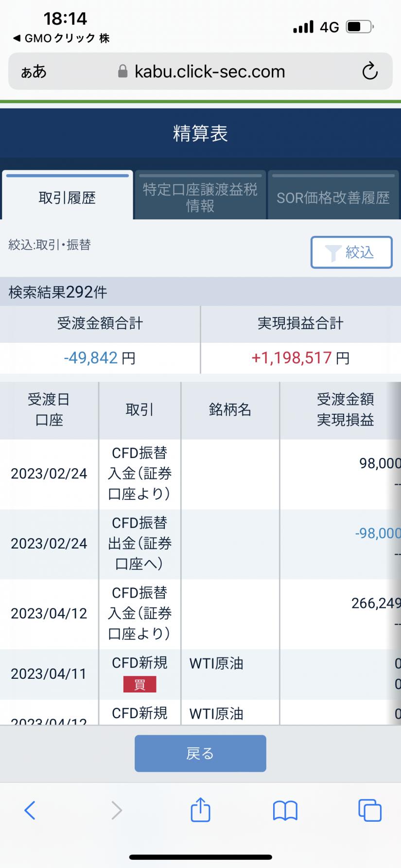This screenshot has height=868, width=401.
Task: Open the 絞込 filter button
Action: (x=351, y=252)
